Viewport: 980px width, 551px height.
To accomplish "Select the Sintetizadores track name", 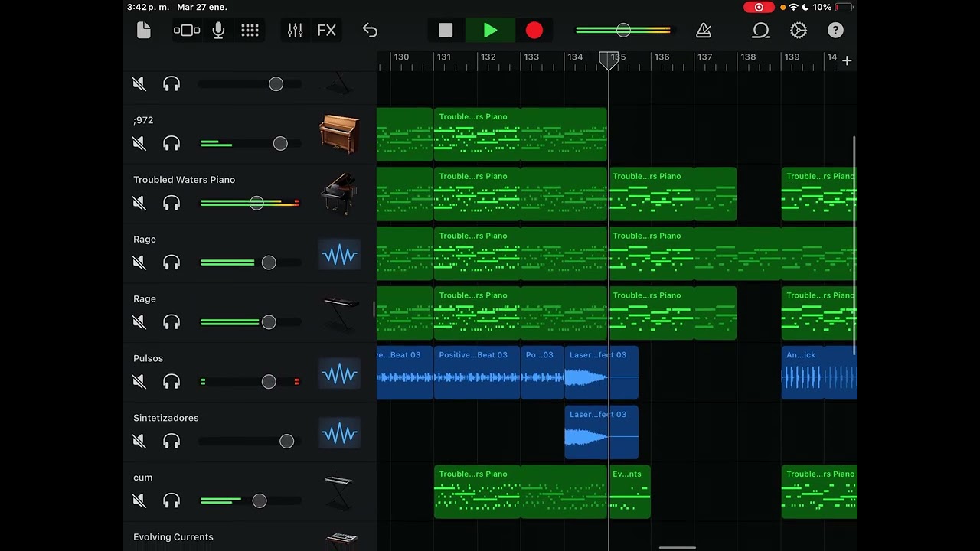I will click(x=166, y=418).
